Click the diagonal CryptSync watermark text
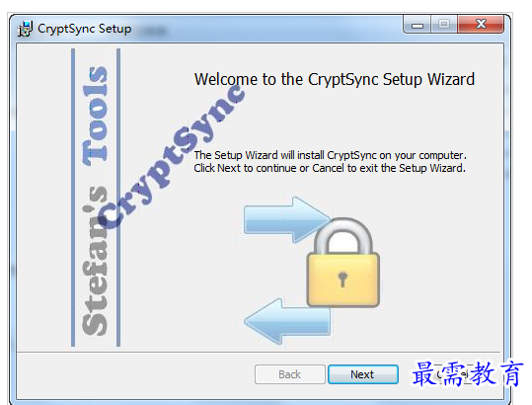532x405 pixels. point(172,156)
